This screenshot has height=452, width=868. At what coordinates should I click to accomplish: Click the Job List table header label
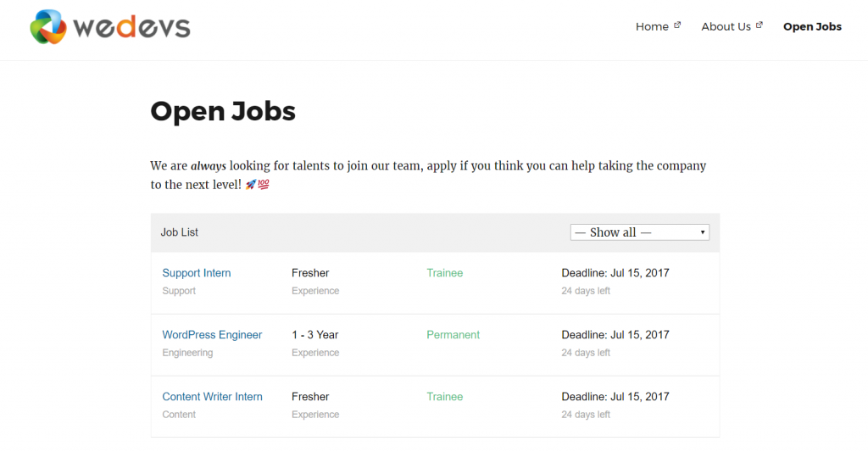click(180, 232)
